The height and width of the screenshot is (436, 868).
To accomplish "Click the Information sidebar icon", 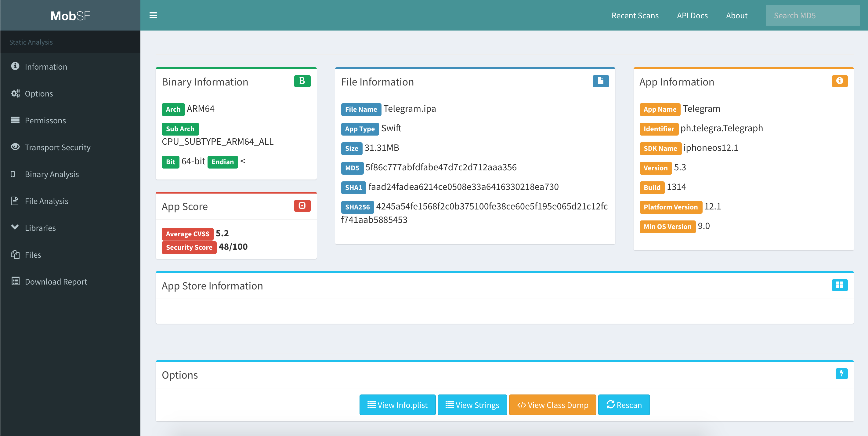I will pyautogui.click(x=15, y=66).
